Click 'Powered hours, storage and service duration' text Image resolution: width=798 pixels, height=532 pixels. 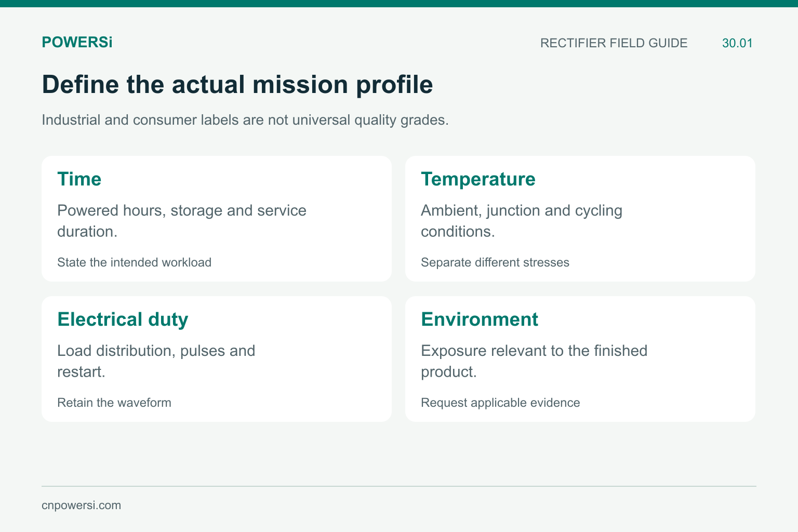coord(182,221)
